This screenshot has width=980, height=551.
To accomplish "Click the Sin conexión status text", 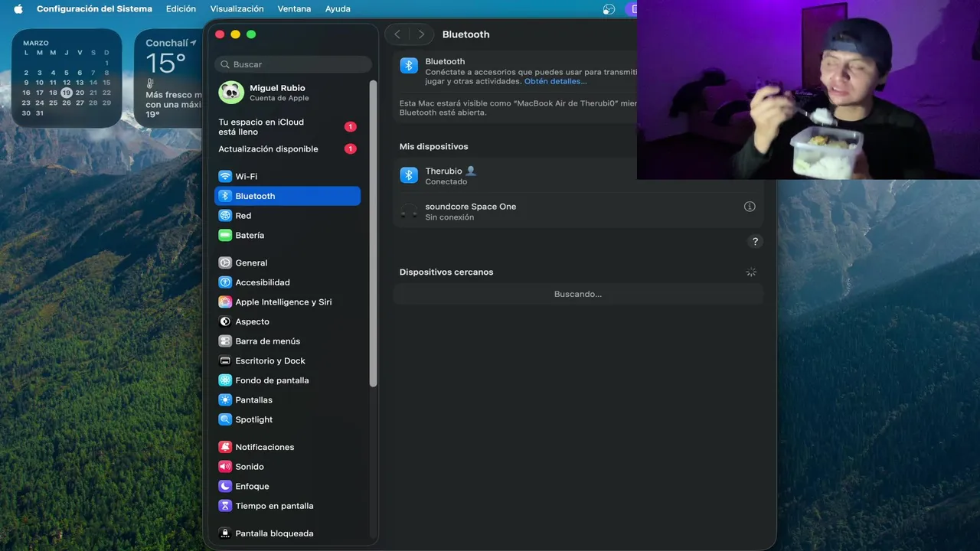I will click(449, 217).
